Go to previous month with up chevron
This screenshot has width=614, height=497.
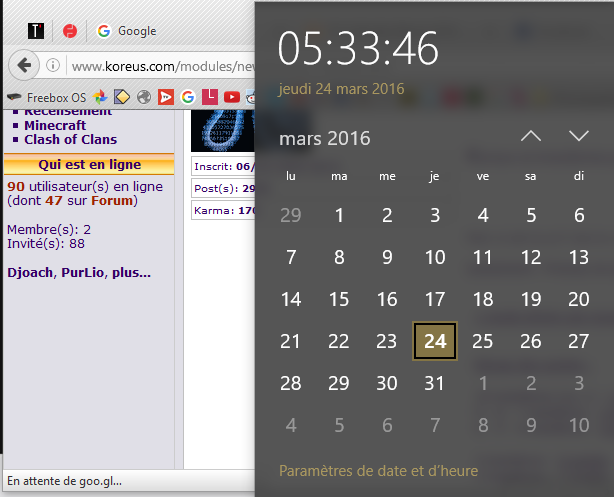(531, 136)
